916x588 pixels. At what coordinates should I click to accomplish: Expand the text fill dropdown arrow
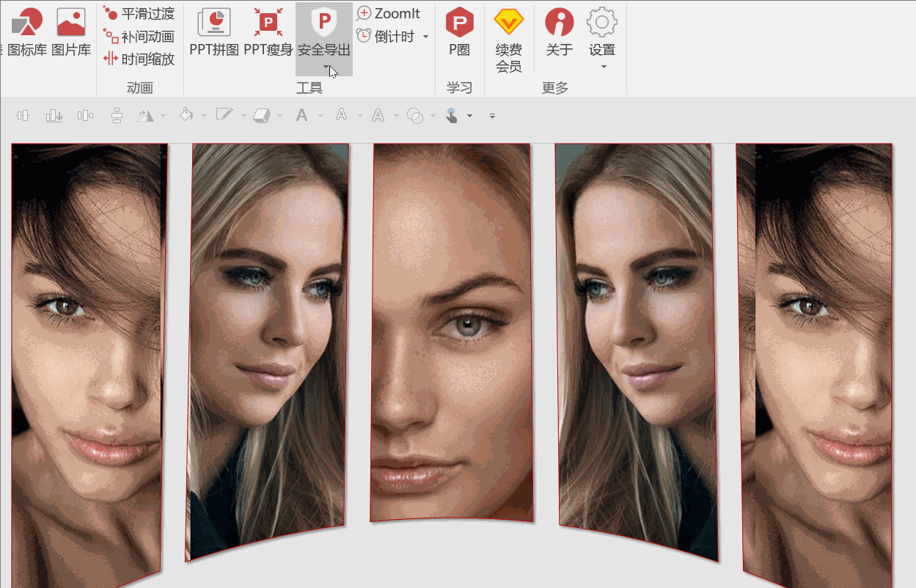[x=320, y=116]
